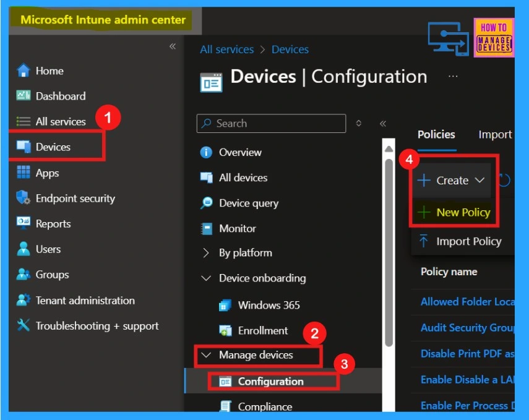The height and width of the screenshot is (420, 529).
Task: Click the plus icon of New Policy
Action: click(424, 212)
